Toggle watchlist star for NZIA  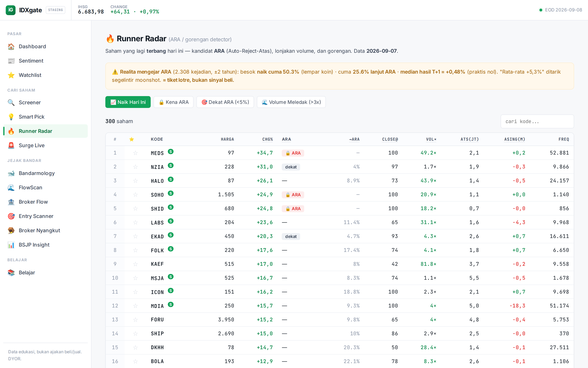(135, 167)
